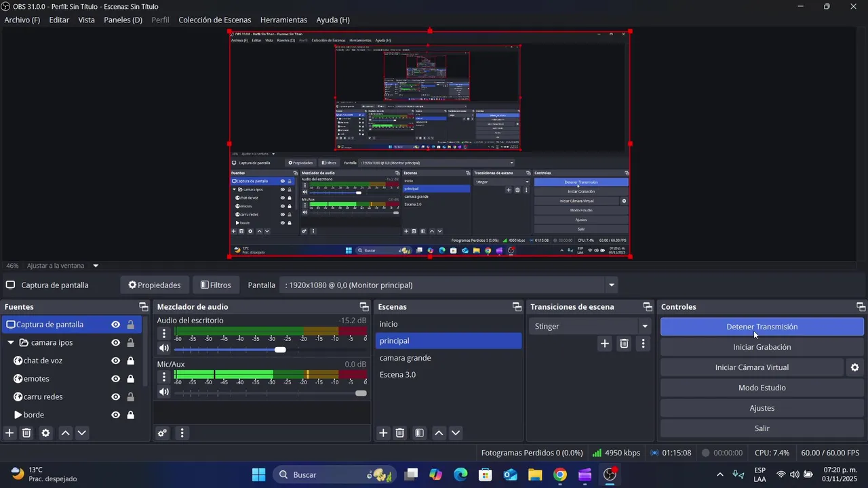Move selected scene down in the Escenas list
Screen dimensions: 868x488
pos(456,433)
